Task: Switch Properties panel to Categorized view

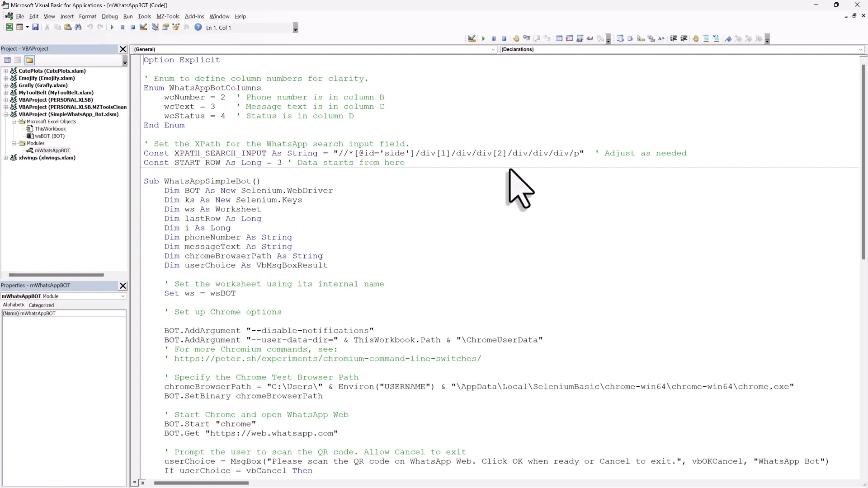Action: [41, 305]
